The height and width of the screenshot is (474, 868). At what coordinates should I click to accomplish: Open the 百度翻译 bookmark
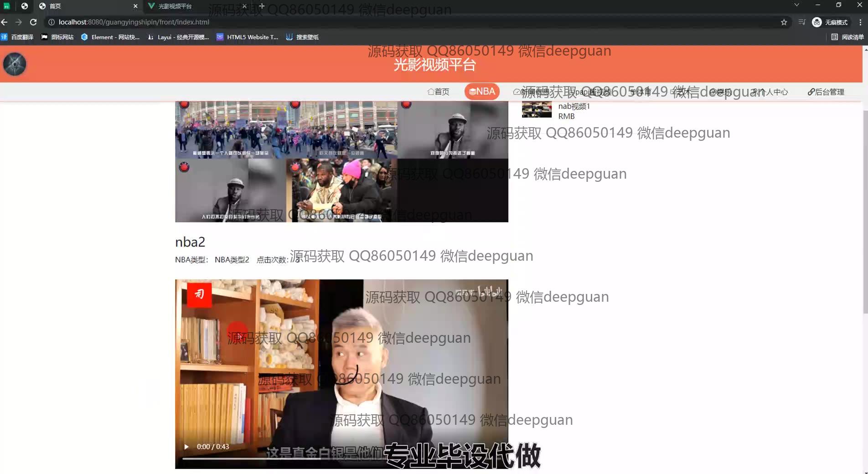coord(17,37)
